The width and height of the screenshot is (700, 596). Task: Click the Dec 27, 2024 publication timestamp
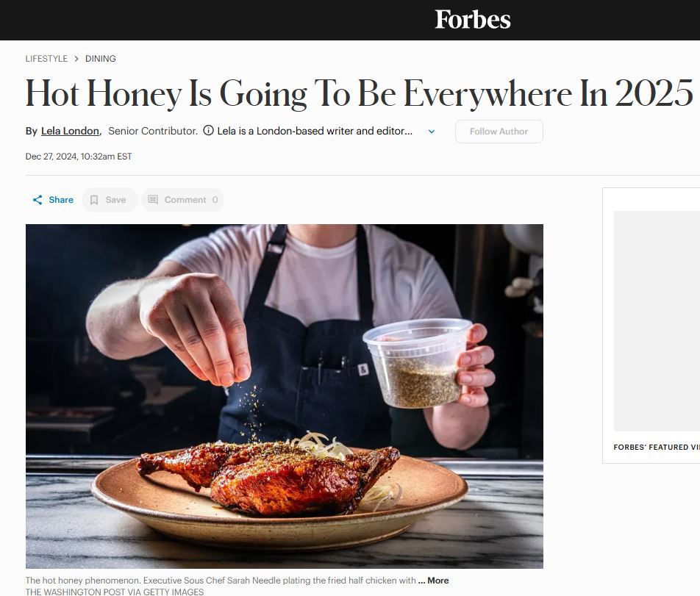click(79, 157)
